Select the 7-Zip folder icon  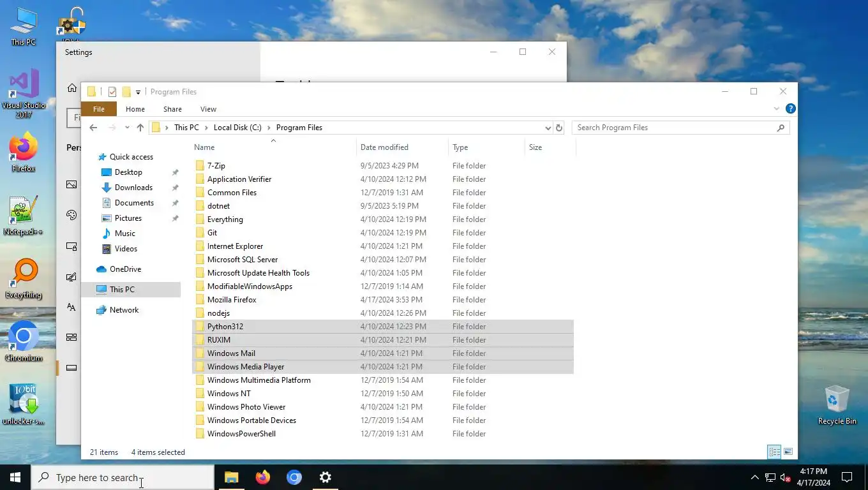pos(200,166)
